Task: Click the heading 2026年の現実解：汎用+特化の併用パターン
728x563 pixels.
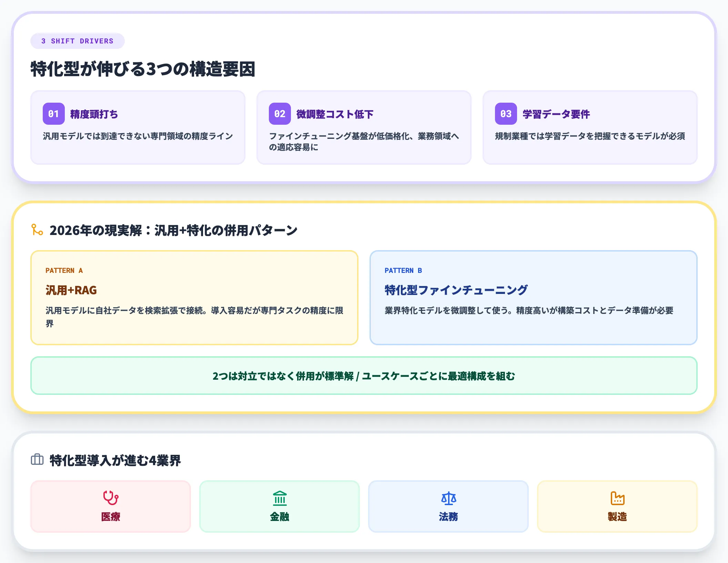Action: tap(173, 230)
